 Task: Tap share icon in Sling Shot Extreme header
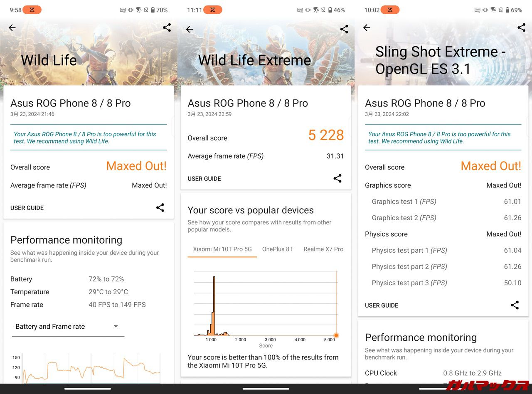click(521, 28)
